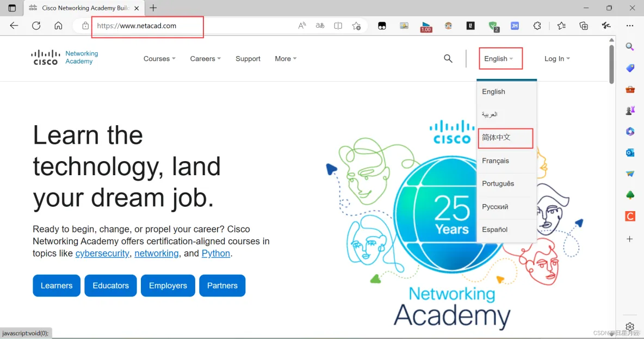Image resolution: width=644 pixels, height=339 pixels.
Task: Open the Collections icon
Action: pos(584,26)
